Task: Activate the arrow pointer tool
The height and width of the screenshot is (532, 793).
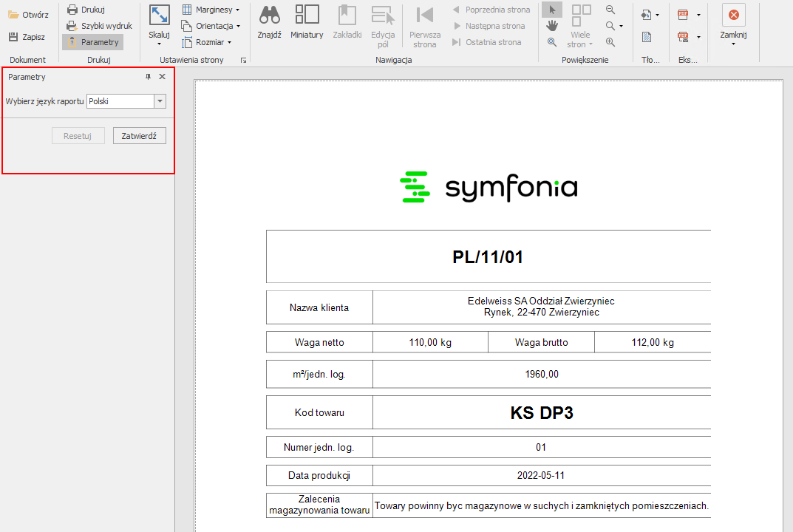Action: tap(552, 10)
